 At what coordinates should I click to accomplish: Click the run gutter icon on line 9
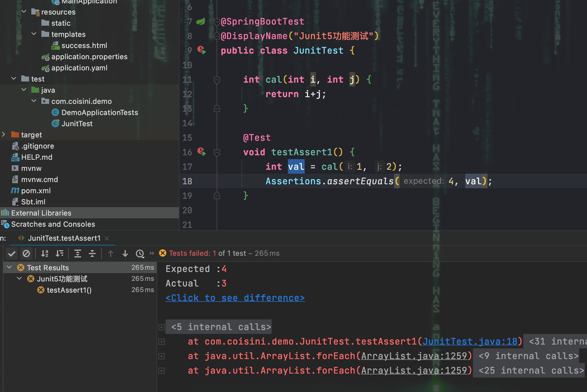coord(202,50)
